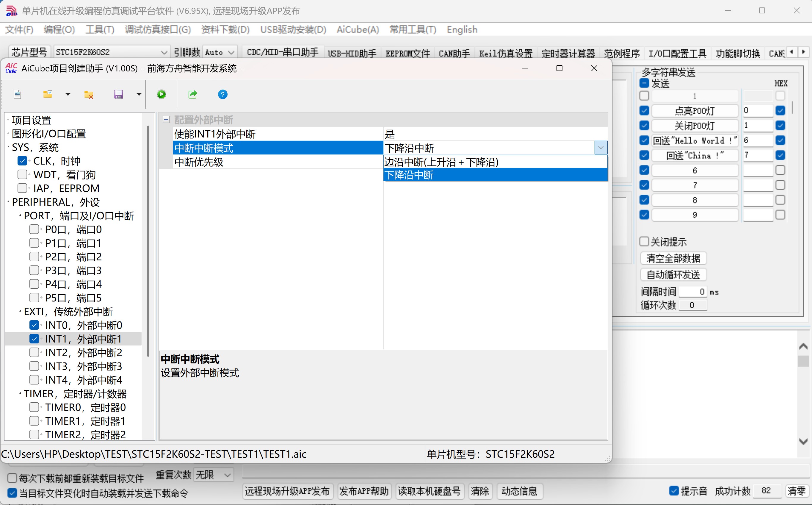Viewport: 812px width, 505px height.
Task: Click the close project folder icon
Action: [x=89, y=95]
